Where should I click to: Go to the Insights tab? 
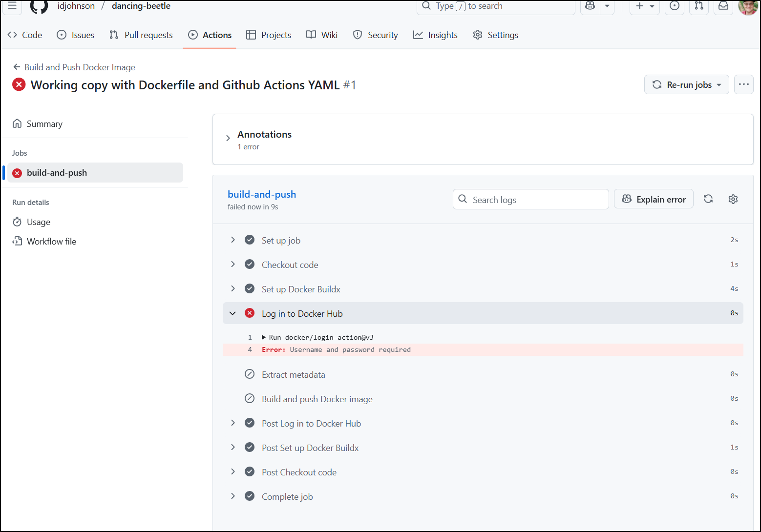[435, 35]
